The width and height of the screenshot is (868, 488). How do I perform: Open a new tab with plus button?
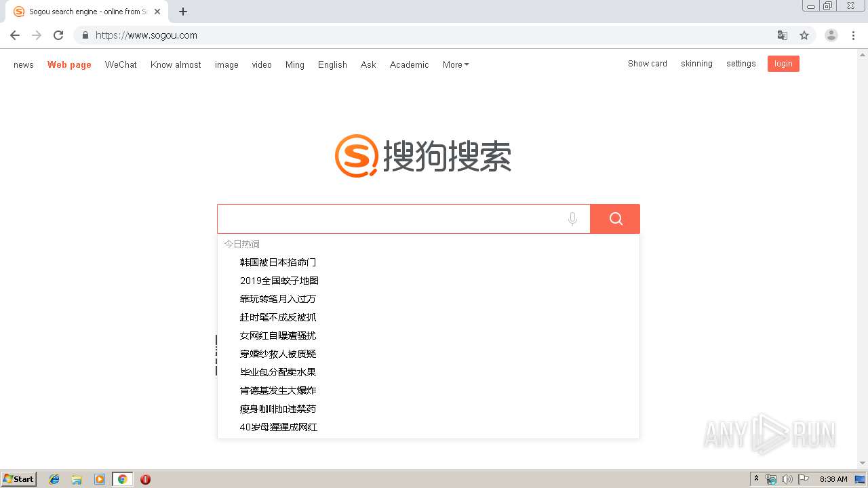tap(183, 12)
